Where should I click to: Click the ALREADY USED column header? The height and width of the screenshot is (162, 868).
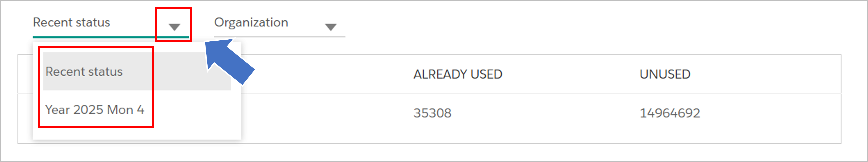458,74
